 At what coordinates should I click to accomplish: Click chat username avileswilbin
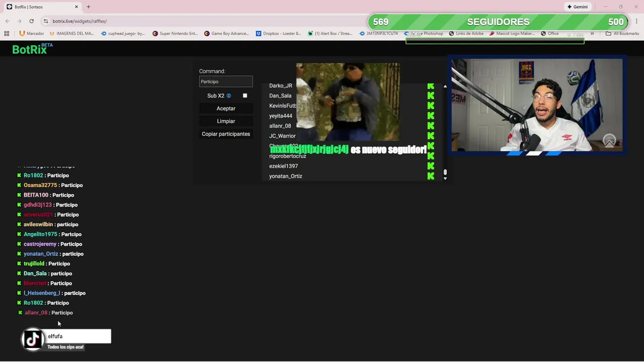(38, 224)
